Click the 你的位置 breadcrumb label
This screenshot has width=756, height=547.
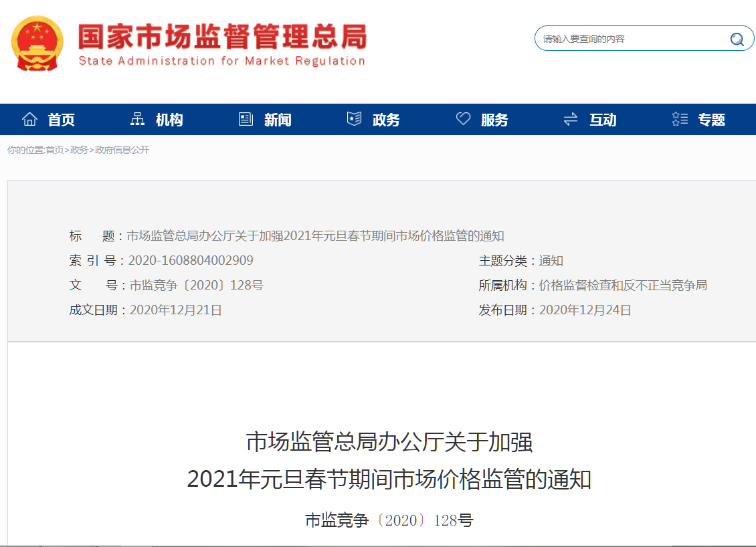click(x=25, y=150)
